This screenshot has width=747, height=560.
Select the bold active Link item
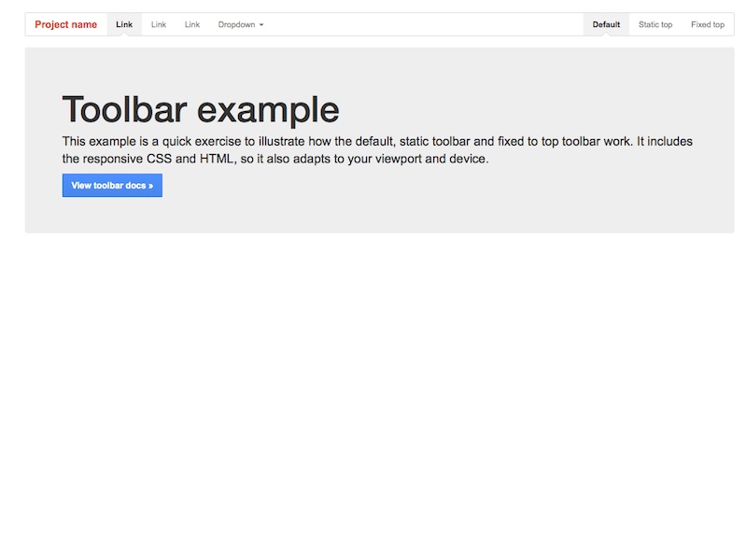(124, 24)
